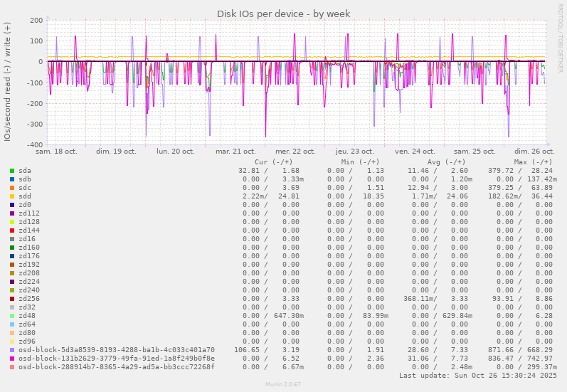Image resolution: width=567 pixels, height=392 pixels.
Task: Click the 'mer. 22 oct.' date label
Action: coord(295,152)
